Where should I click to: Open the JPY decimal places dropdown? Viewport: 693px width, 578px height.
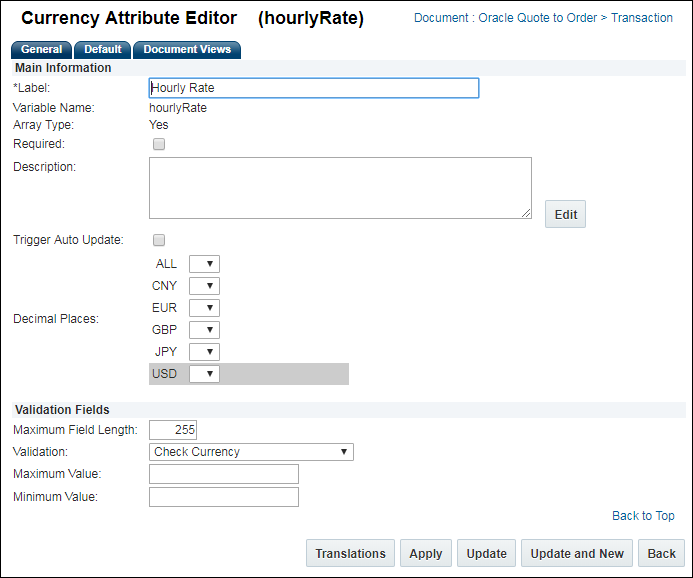204,352
